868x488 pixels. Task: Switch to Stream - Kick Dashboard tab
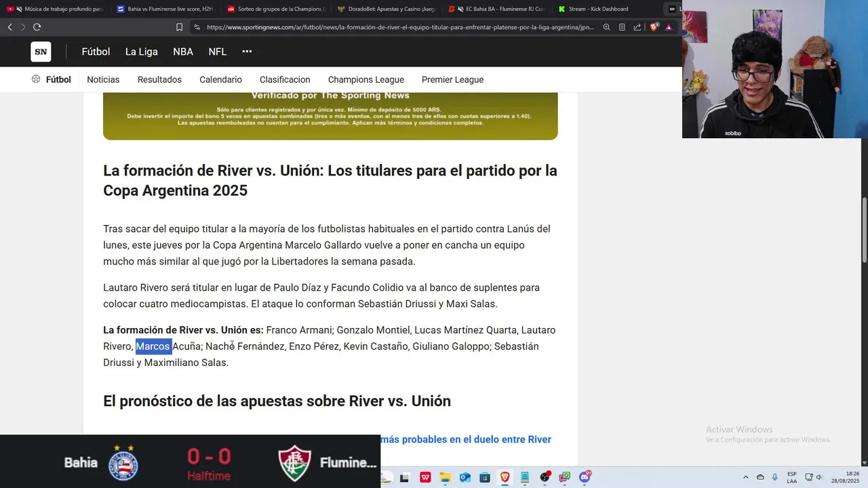click(x=607, y=9)
